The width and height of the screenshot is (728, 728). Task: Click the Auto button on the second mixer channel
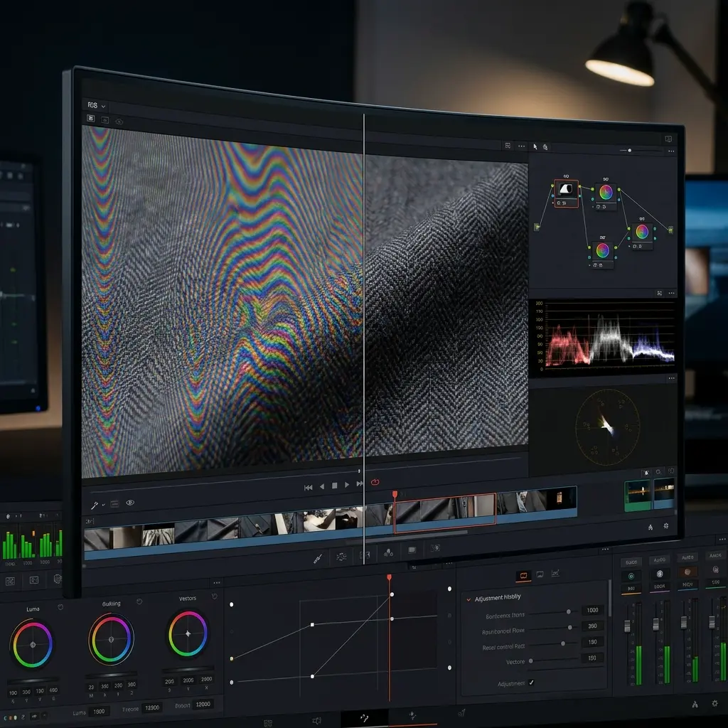pos(659,560)
